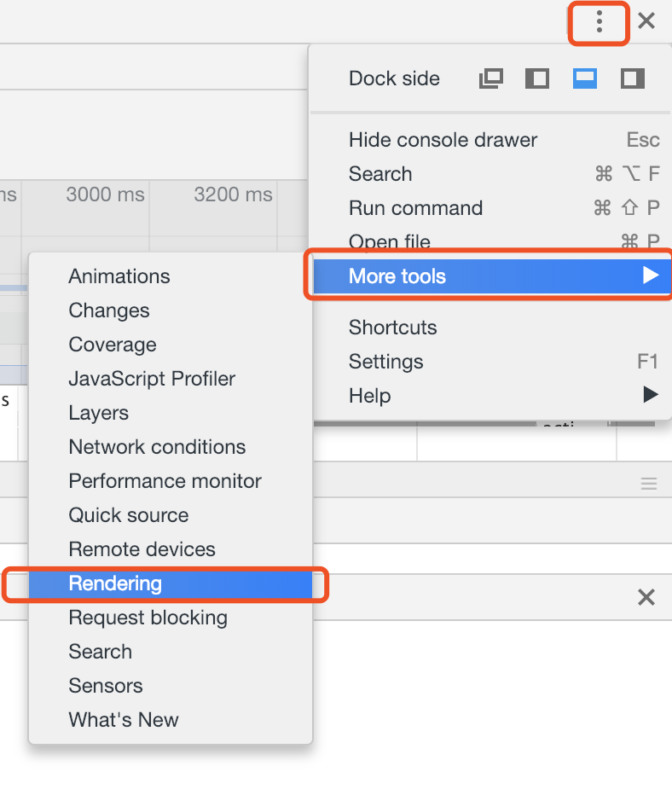Open Network conditions tool
This screenshot has width=672, height=795.
(157, 447)
